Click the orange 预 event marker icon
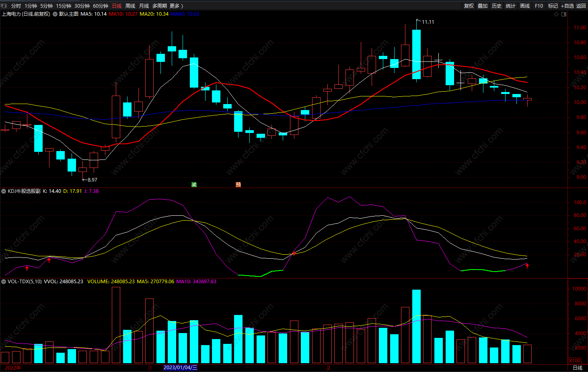 point(238,185)
